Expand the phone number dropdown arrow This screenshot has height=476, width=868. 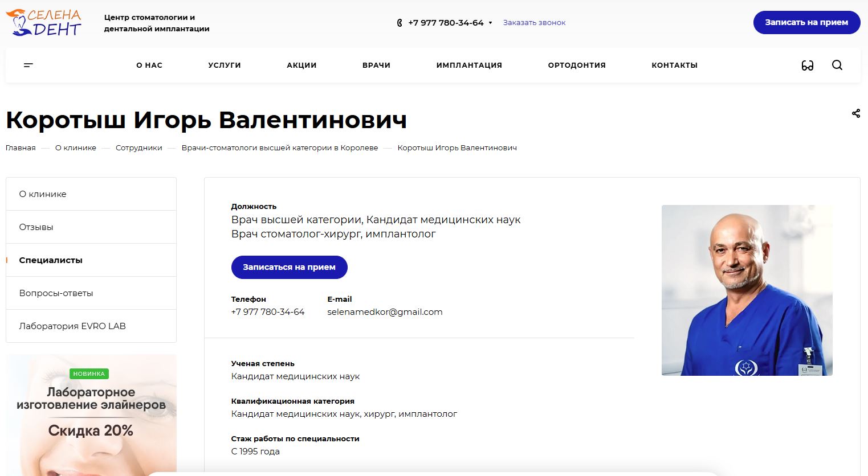(490, 23)
